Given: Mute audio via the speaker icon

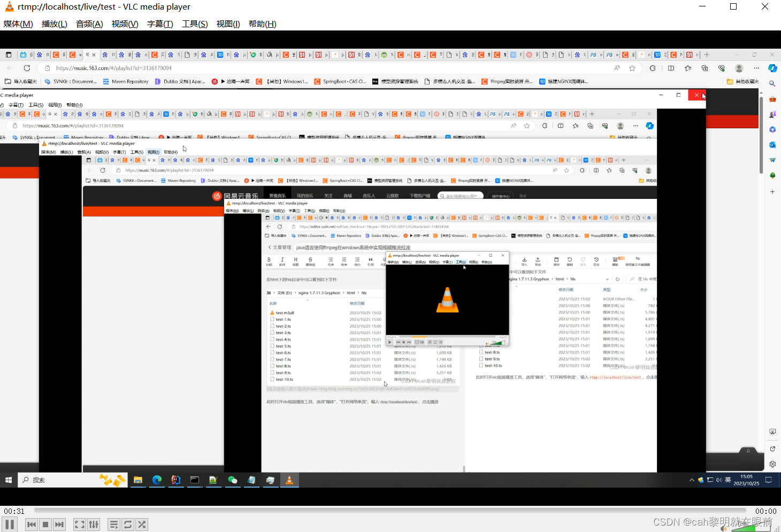Looking at the screenshot, I should [724, 528].
